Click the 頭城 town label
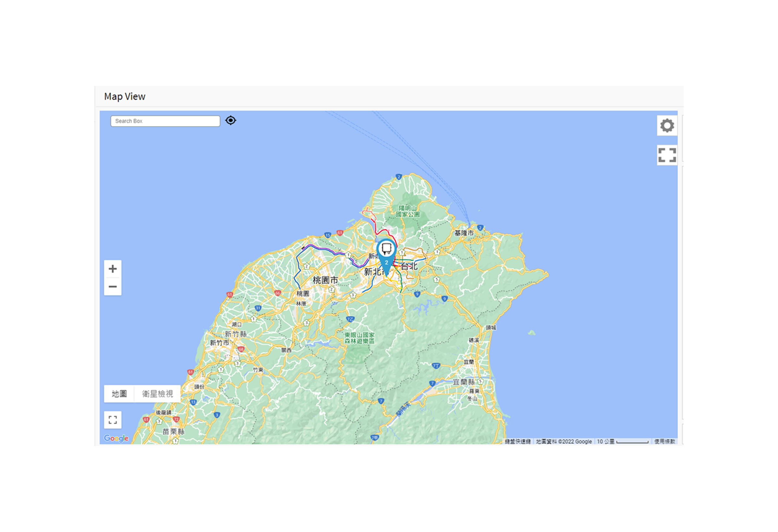The image size is (778, 532). 491,328
